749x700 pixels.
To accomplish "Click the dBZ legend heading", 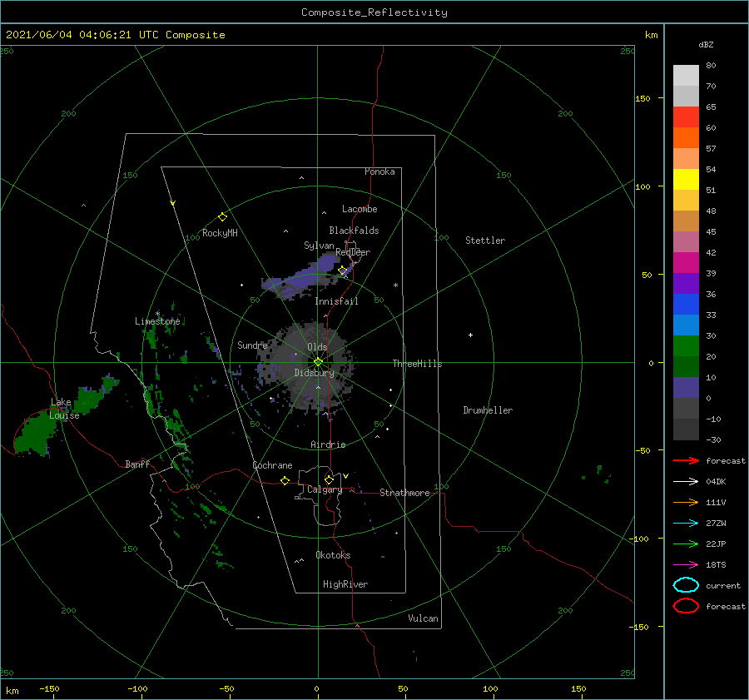I will coord(706,44).
